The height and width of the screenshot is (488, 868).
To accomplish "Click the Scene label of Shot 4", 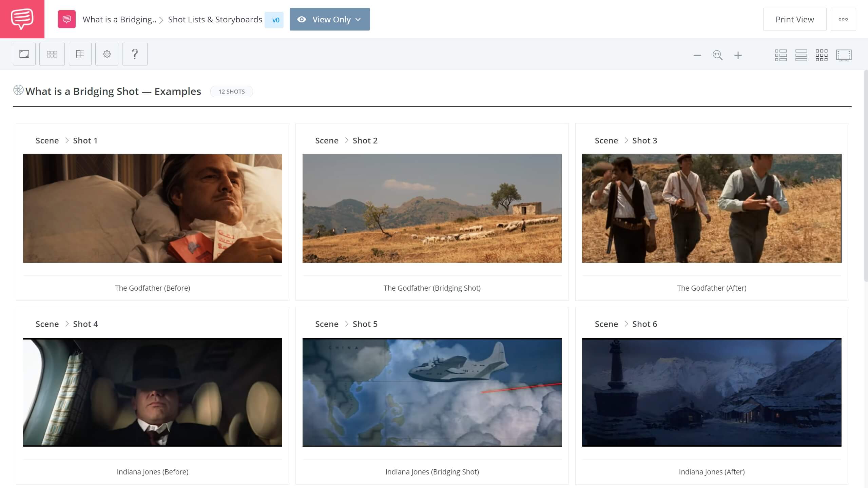I will [47, 324].
